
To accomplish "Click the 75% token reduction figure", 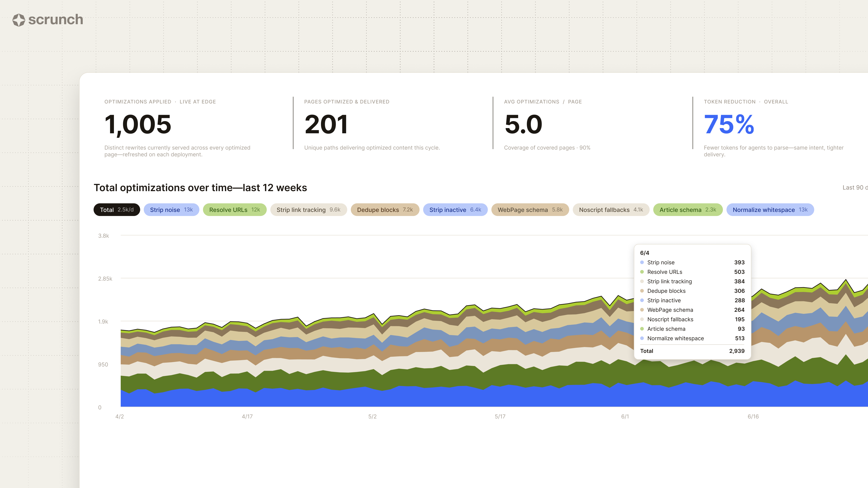I will (729, 124).
